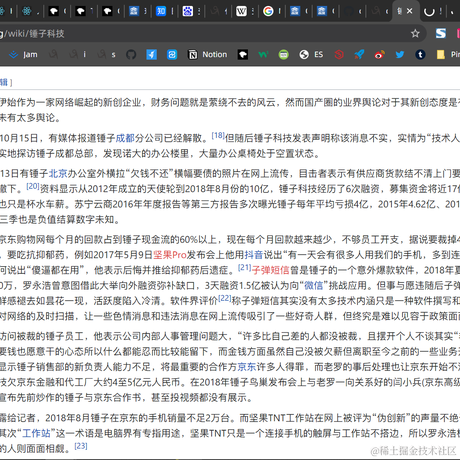Open the ES globe bookmark
This screenshot has height=460, width=460.
pos(311,54)
